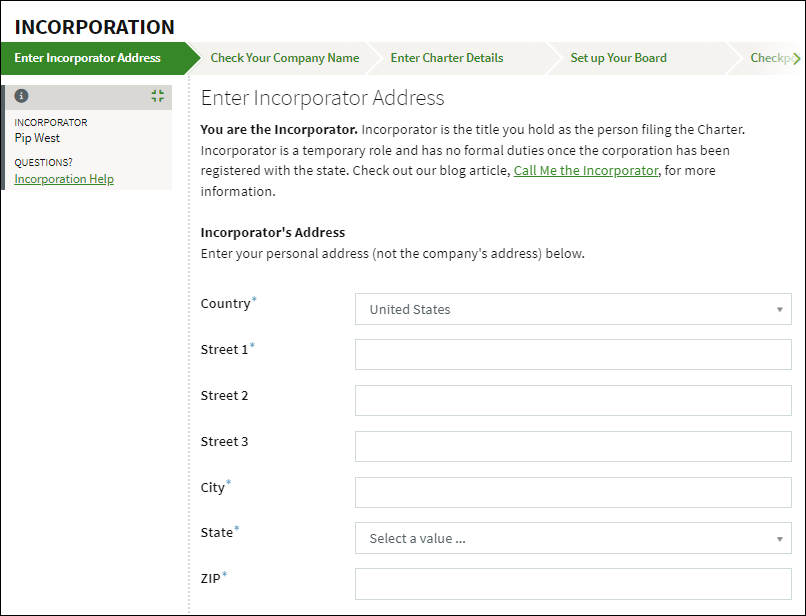The image size is (806, 616).
Task: Open the Incorporation Help link
Action: click(64, 179)
